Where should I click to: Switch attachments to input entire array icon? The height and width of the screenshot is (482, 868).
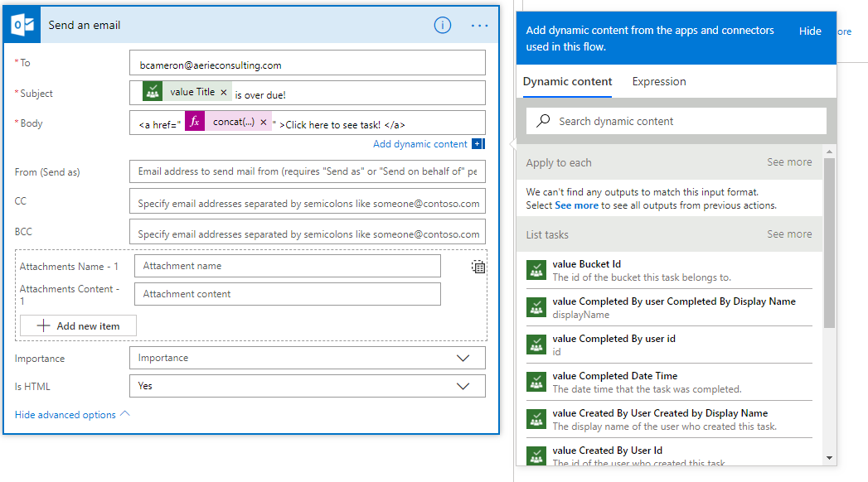[x=478, y=267]
